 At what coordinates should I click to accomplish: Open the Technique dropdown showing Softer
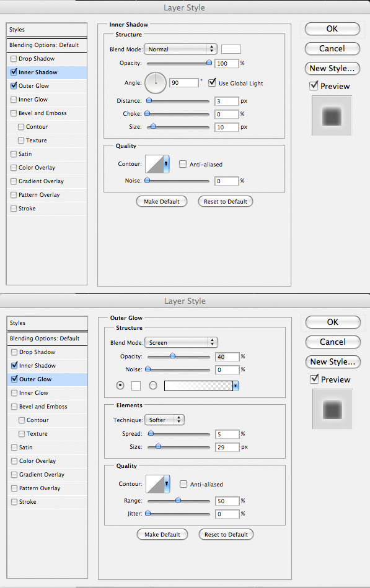click(165, 420)
